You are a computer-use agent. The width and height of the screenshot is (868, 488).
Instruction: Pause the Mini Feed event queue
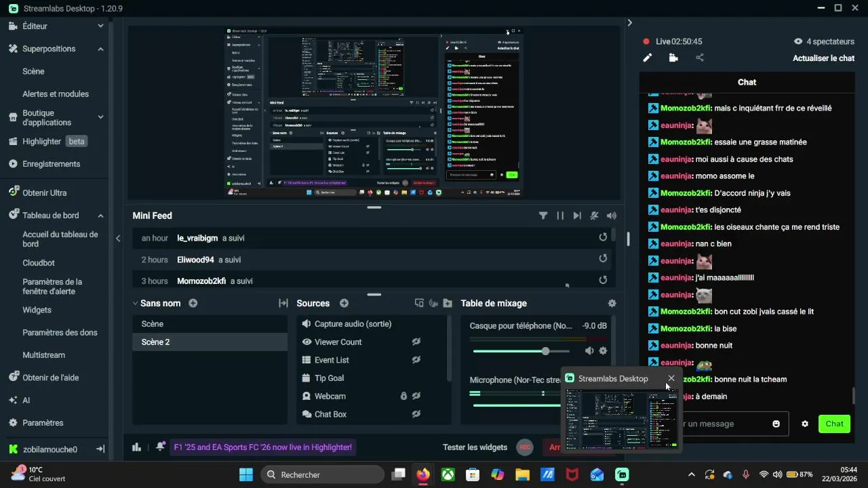click(x=560, y=216)
